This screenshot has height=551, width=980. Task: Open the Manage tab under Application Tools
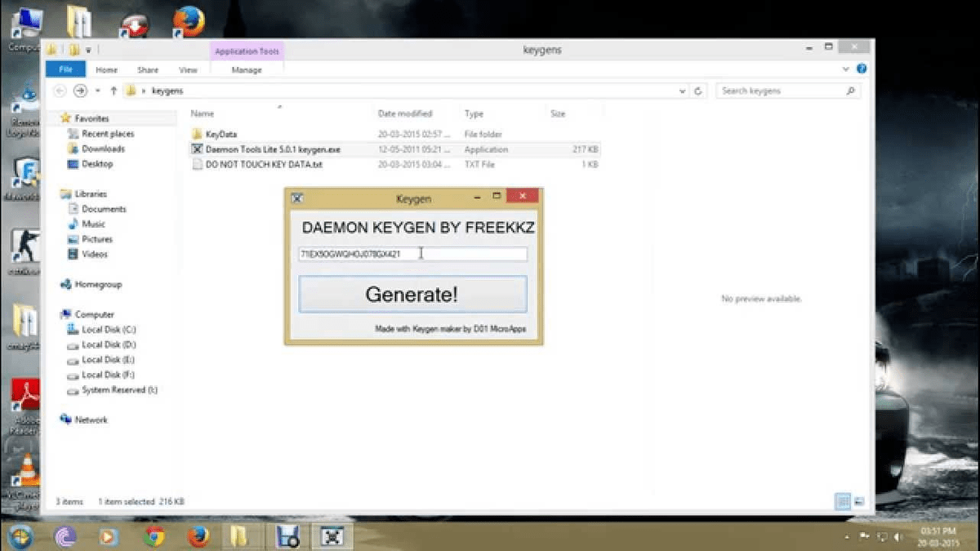pos(247,70)
